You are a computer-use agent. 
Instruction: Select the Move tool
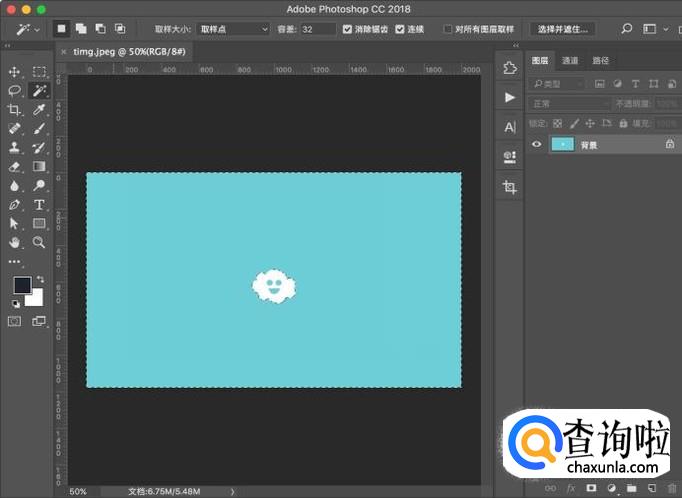pyautogui.click(x=15, y=71)
